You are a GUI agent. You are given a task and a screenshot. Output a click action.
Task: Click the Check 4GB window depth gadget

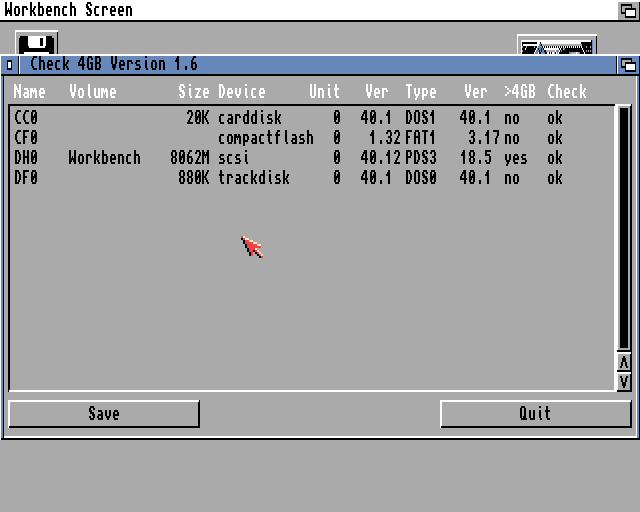pyautogui.click(x=628, y=65)
